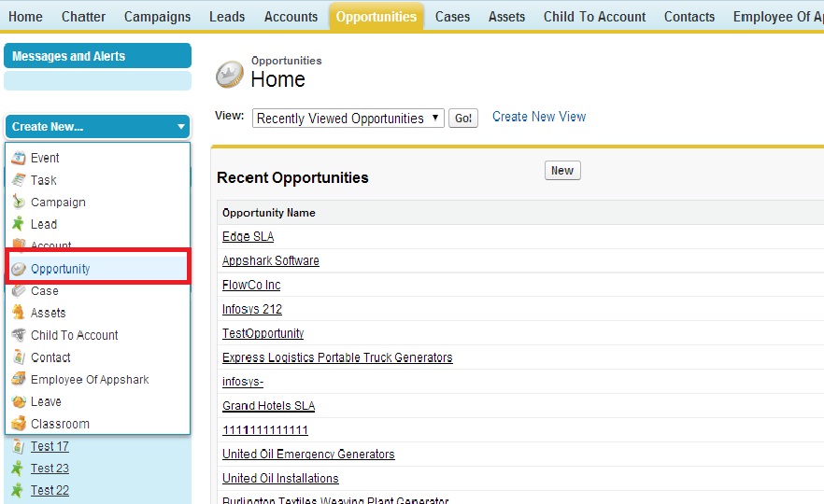
Task: Open the Create New View link
Action: pyautogui.click(x=539, y=117)
